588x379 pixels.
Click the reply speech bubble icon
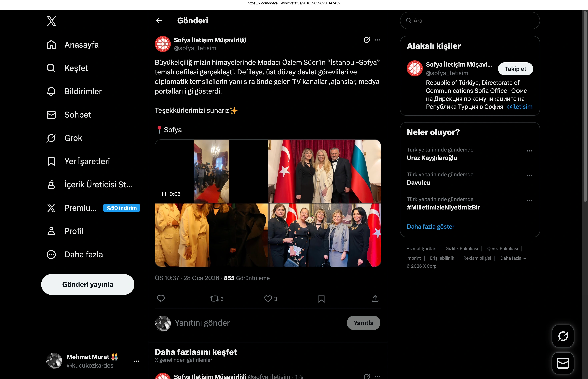point(161,298)
